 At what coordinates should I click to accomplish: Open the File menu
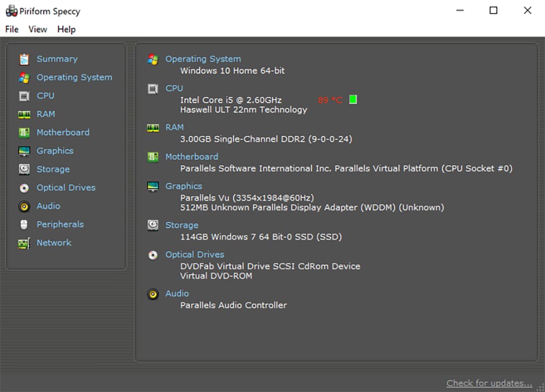(x=11, y=29)
